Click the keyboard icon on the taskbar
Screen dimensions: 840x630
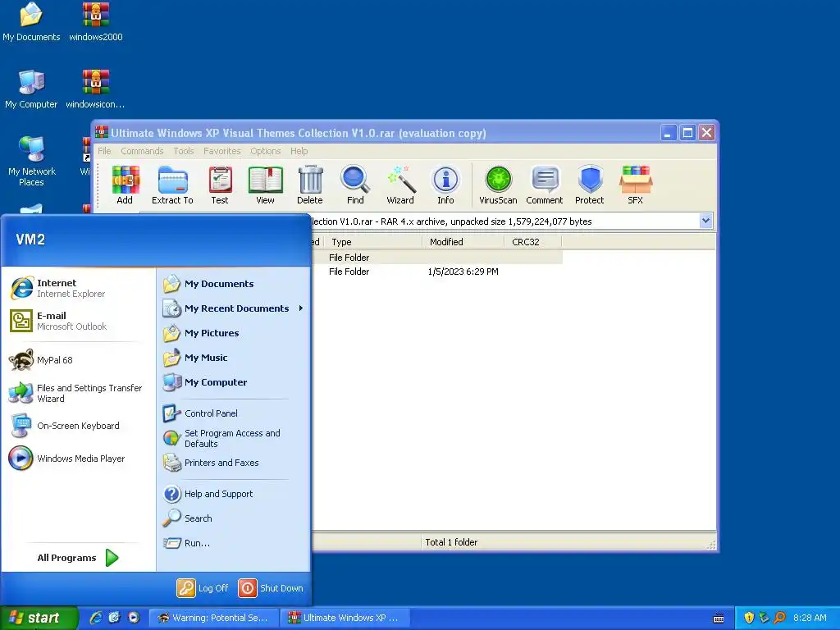pyautogui.click(x=719, y=619)
